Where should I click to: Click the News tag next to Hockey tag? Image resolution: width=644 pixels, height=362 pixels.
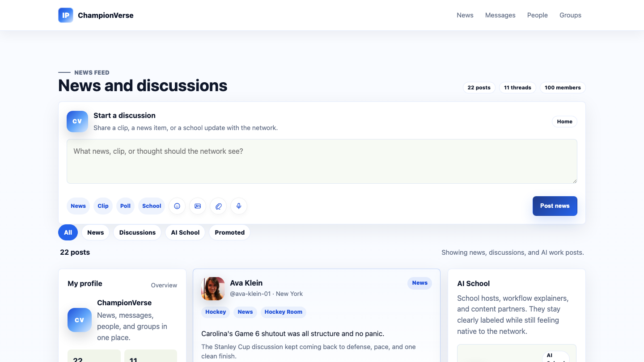pyautogui.click(x=245, y=312)
